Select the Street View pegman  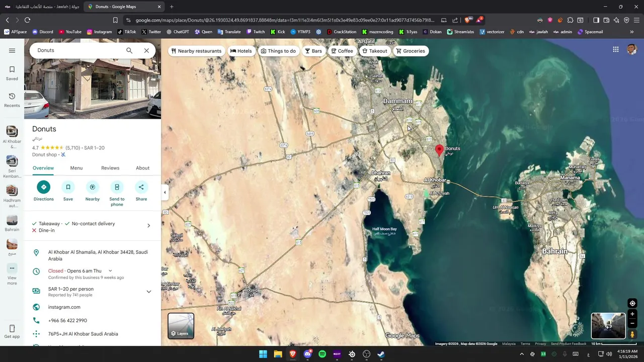pos(632,334)
